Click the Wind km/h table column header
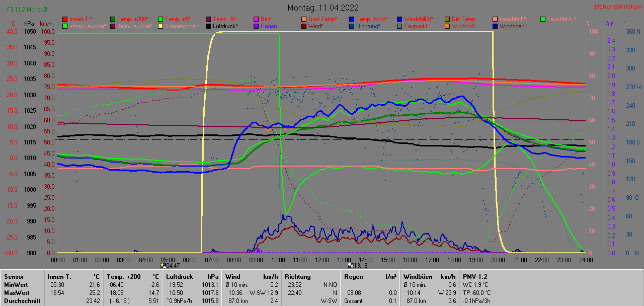The height and width of the screenshot is (306, 644). click(x=252, y=276)
